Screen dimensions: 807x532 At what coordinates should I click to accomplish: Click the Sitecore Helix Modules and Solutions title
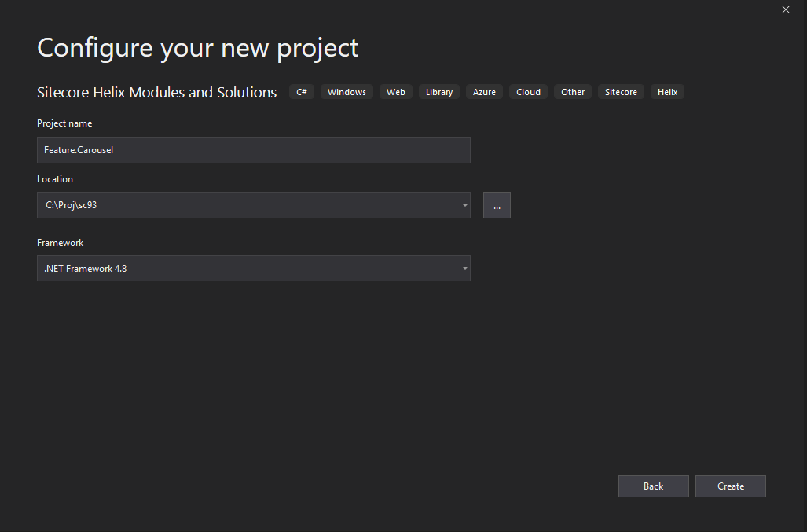coord(156,93)
